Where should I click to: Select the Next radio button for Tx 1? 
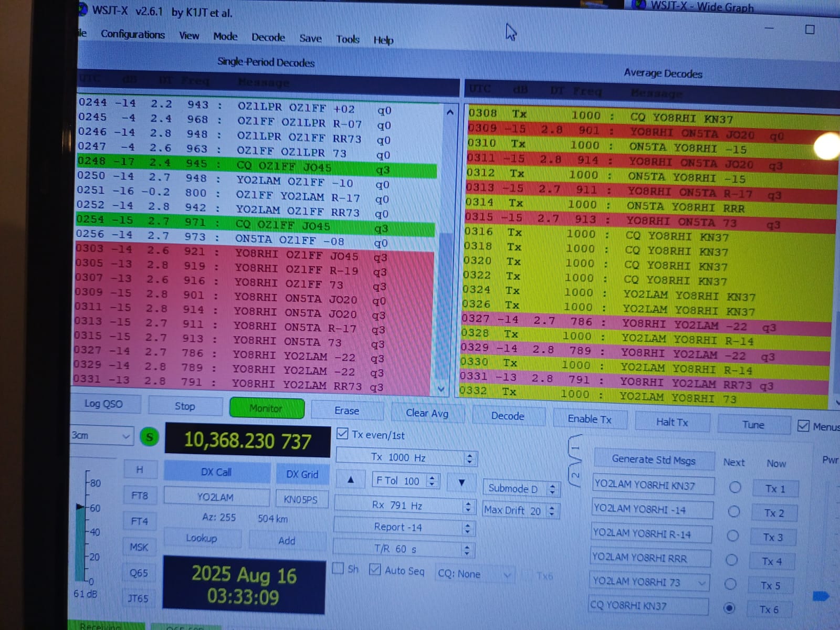tap(735, 487)
